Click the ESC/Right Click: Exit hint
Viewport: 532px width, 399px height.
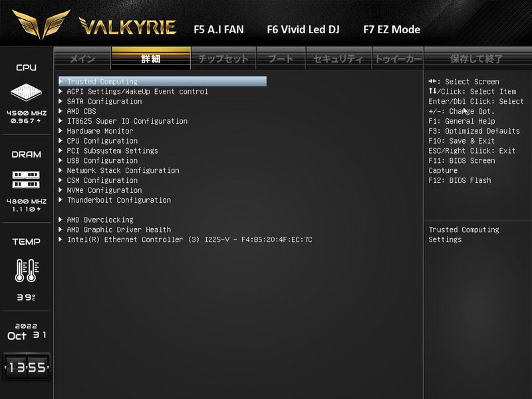(x=471, y=151)
